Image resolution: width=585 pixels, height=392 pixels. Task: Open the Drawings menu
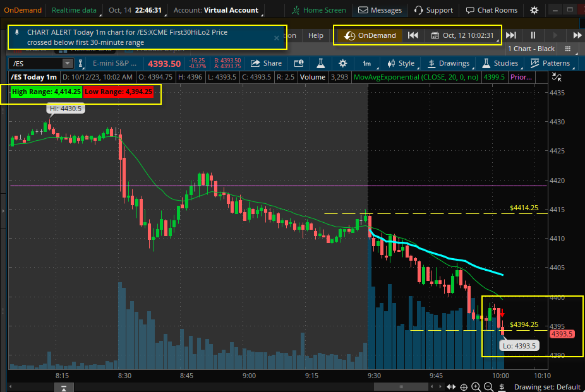tap(449, 63)
